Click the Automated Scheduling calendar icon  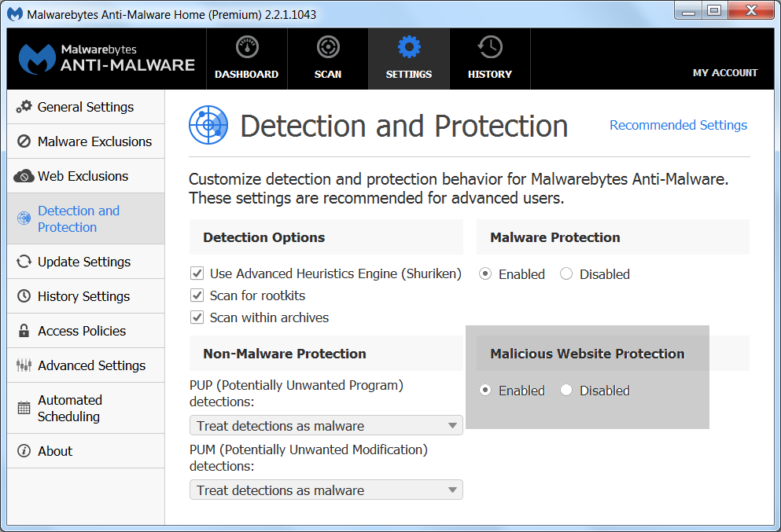(x=24, y=408)
